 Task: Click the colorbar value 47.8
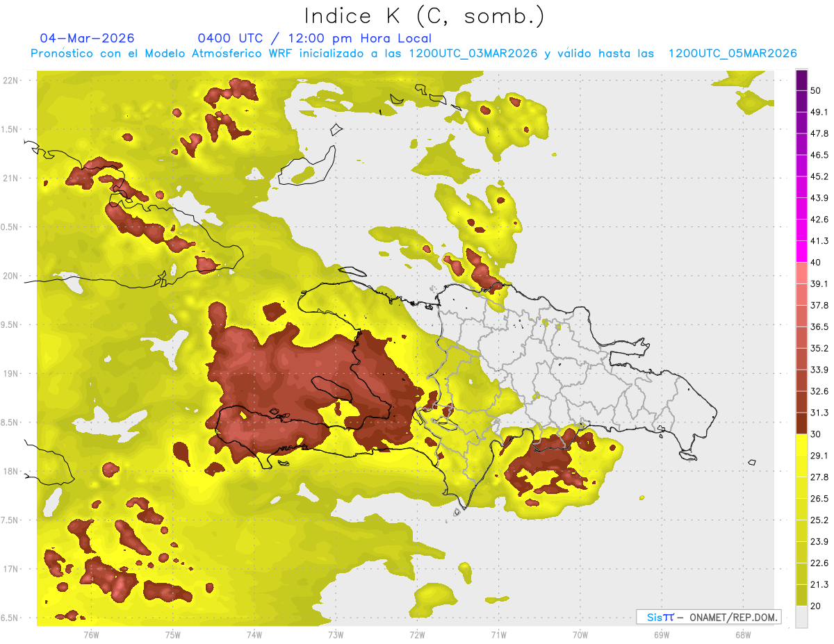pyautogui.click(x=819, y=133)
